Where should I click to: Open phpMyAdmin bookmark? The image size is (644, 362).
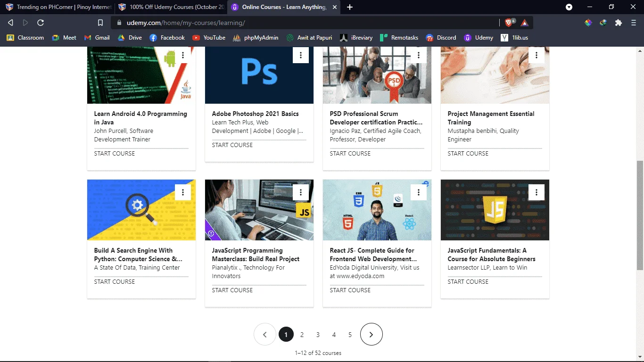(256, 38)
